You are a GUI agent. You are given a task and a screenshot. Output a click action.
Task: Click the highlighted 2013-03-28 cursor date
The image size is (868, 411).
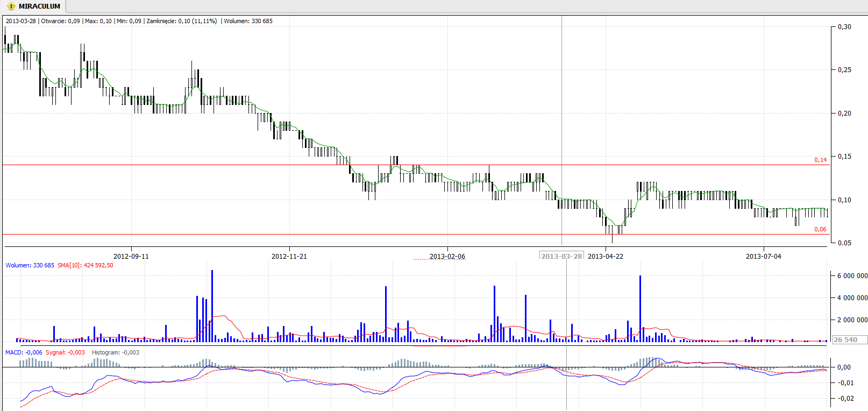[561, 256]
